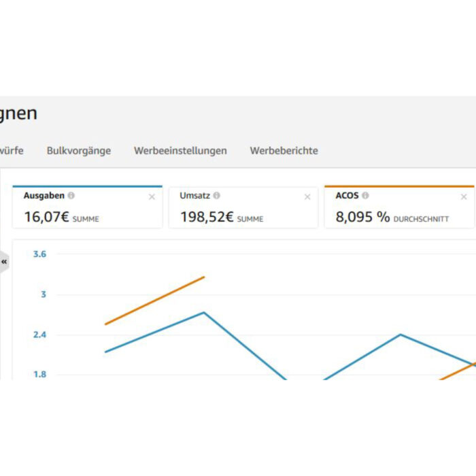Click the 8,095 % ACOS average value
The height and width of the screenshot is (476, 476).
point(362,217)
